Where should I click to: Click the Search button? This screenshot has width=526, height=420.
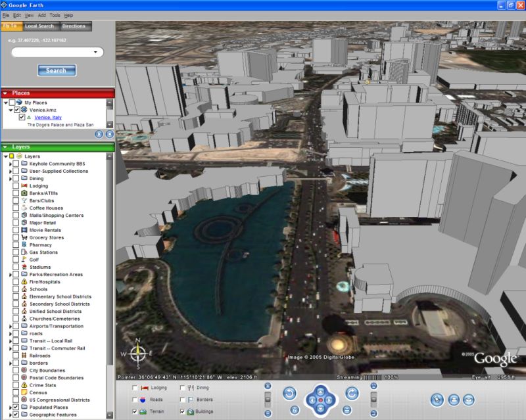pos(57,70)
